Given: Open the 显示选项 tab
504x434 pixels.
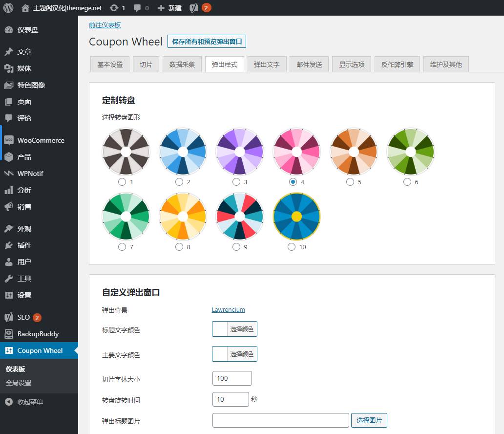Looking at the screenshot, I should 352,65.
